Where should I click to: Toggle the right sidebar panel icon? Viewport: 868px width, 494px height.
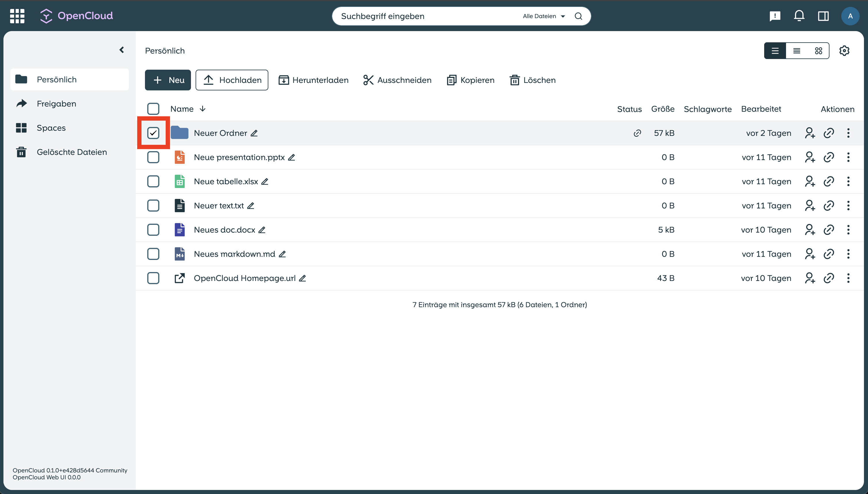[823, 16]
